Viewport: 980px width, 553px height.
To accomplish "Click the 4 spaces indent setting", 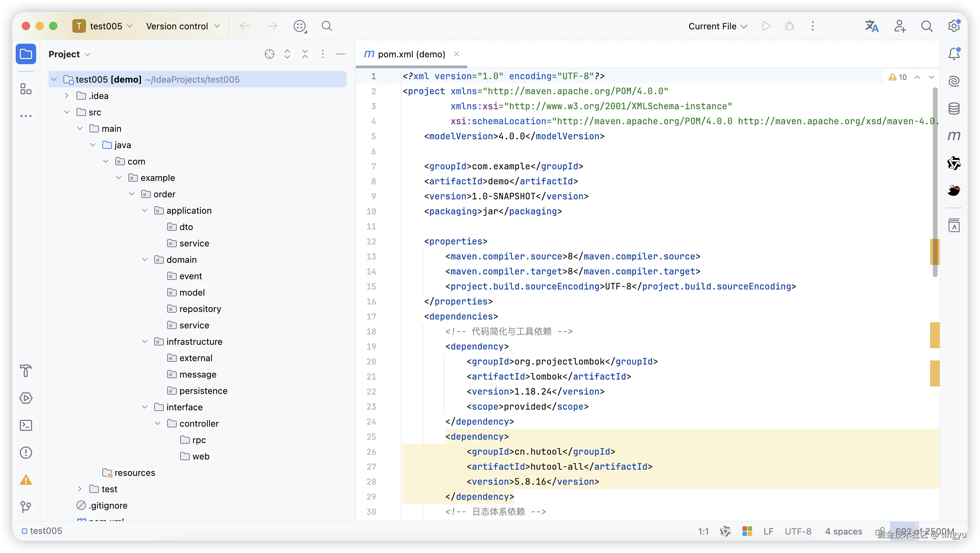I will click(x=844, y=531).
